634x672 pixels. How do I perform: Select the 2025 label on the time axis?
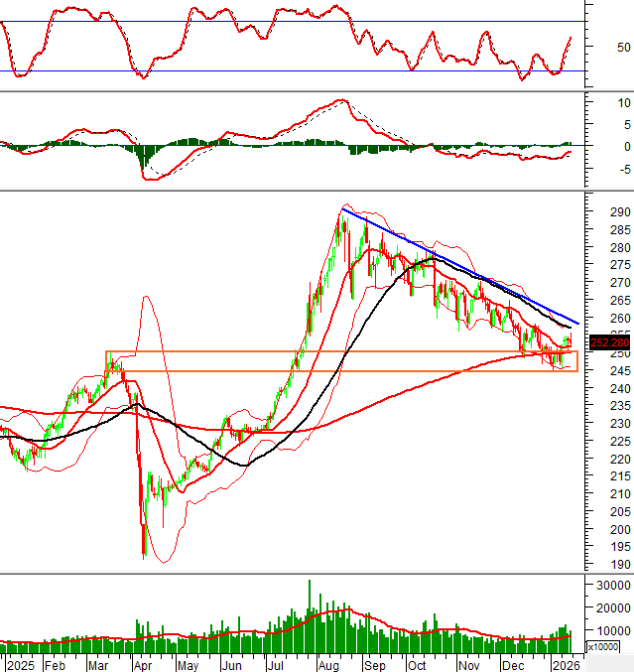21,666
